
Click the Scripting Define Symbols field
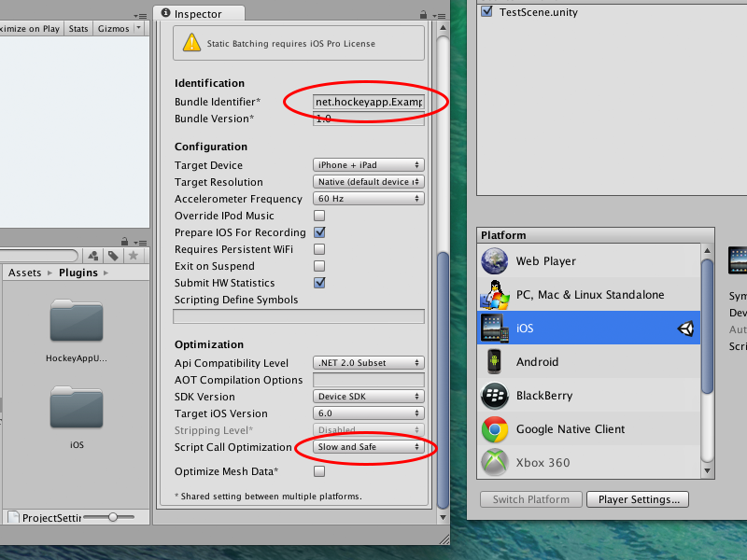coord(299,316)
